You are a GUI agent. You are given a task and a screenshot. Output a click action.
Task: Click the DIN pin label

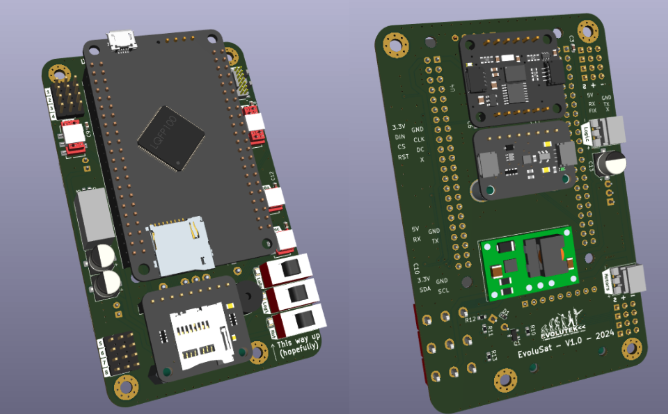[x=400, y=138]
